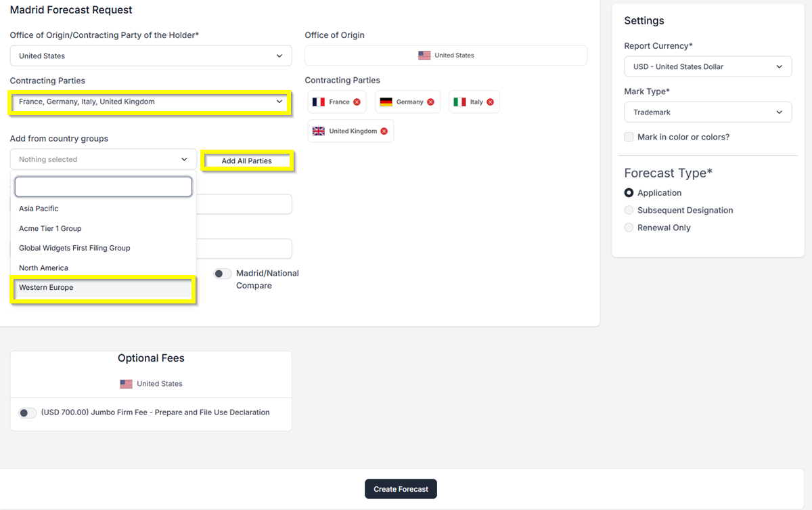Screen dimensions: 812x510
Task: Click the France flag icon
Action: (x=319, y=102)
